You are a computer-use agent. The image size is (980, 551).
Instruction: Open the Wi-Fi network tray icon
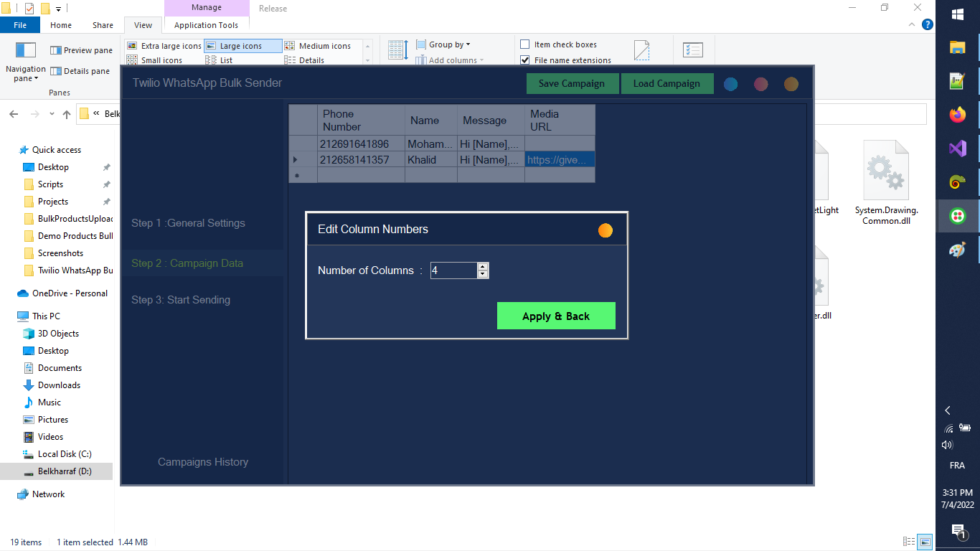click(949, 428)
